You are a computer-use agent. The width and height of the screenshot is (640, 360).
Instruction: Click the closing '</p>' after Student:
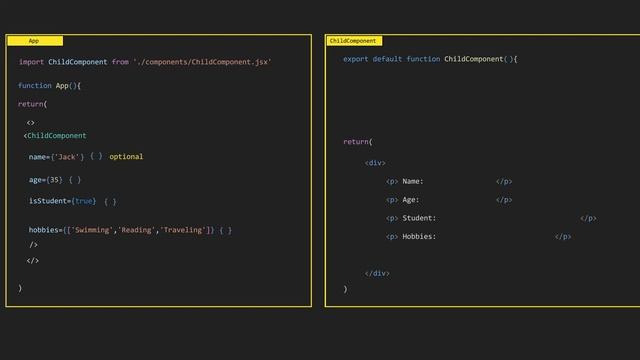coord(588,219)
